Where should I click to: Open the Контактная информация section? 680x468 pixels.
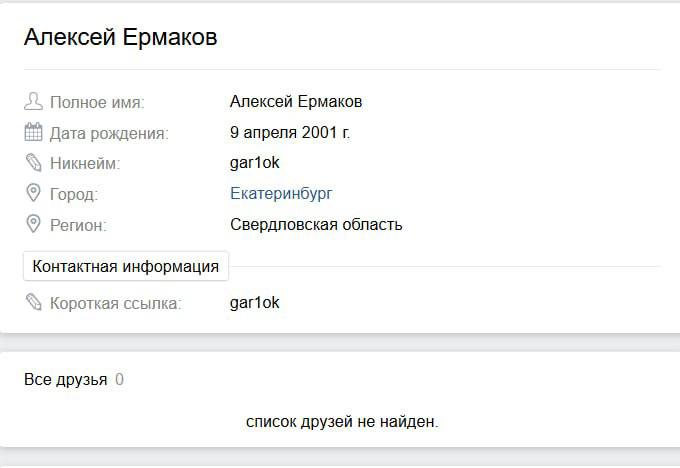coord(126,267)
